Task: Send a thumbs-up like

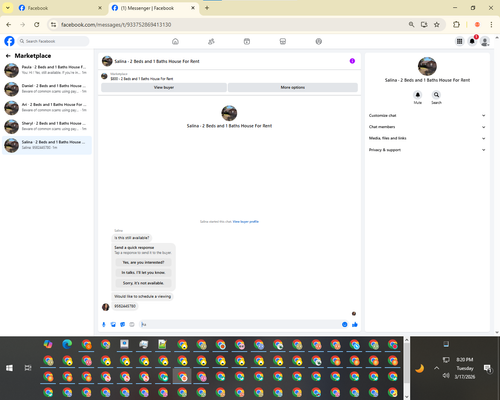Action: click(355, 324)
